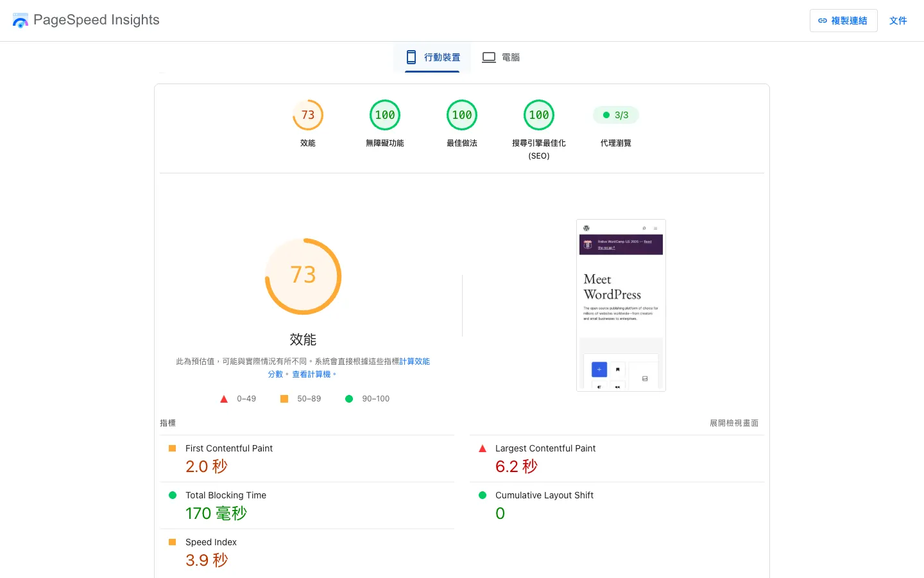Viewport: 924px width, 578px height.
Task: Click the 複製連結 button
Action: 843,21
